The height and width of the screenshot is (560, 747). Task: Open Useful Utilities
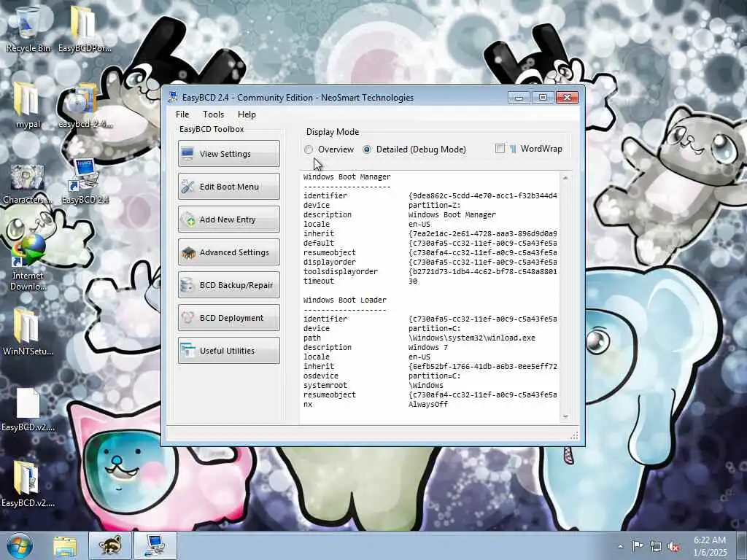(x=228, y=351)
